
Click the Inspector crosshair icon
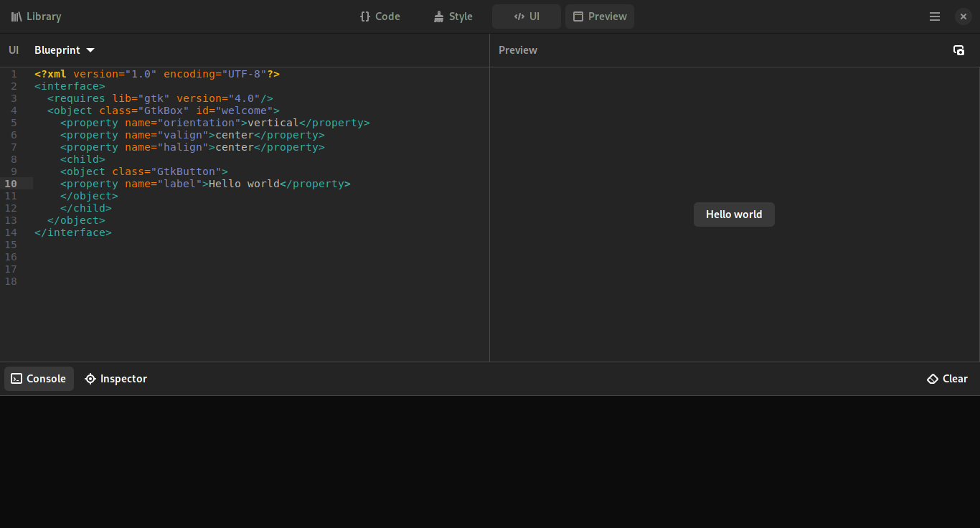coord(90,378)
